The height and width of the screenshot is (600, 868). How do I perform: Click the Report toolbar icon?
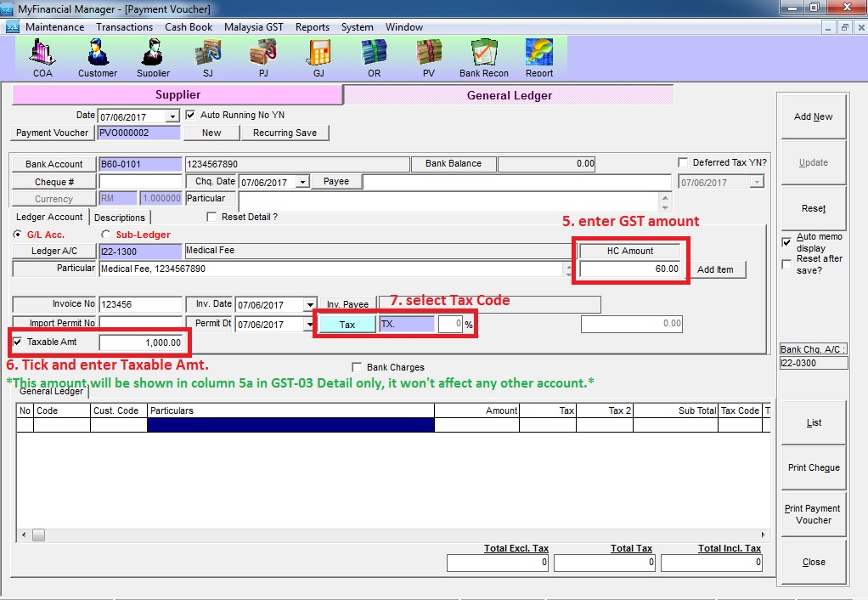pyautogui.click(x=538, y=56)
